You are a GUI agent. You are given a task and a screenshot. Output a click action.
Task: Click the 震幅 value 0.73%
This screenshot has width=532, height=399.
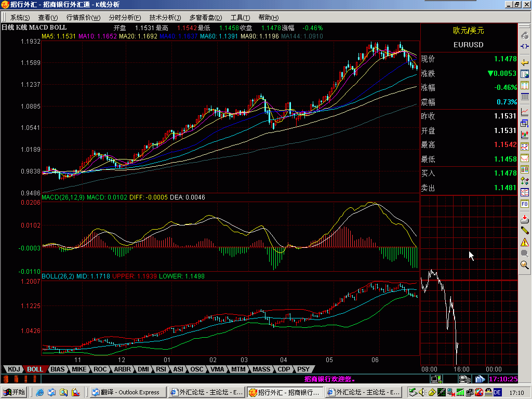pos(507,102)
